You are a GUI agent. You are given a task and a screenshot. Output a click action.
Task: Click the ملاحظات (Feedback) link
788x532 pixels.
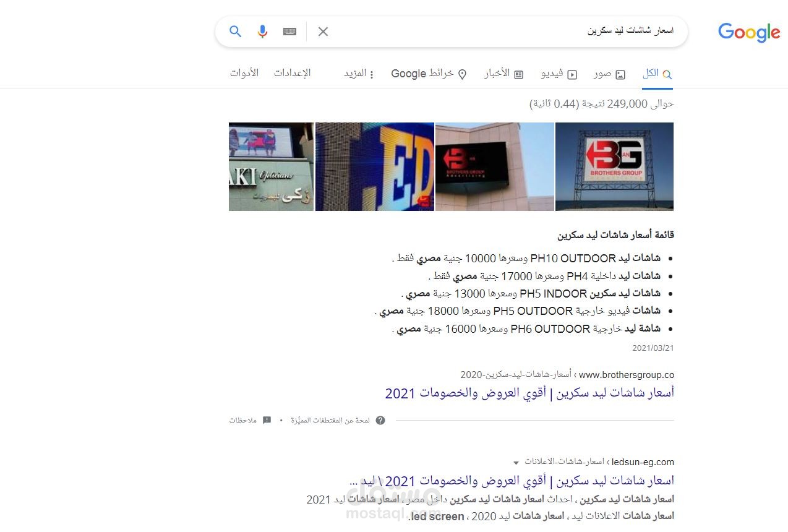pos(242,421)
